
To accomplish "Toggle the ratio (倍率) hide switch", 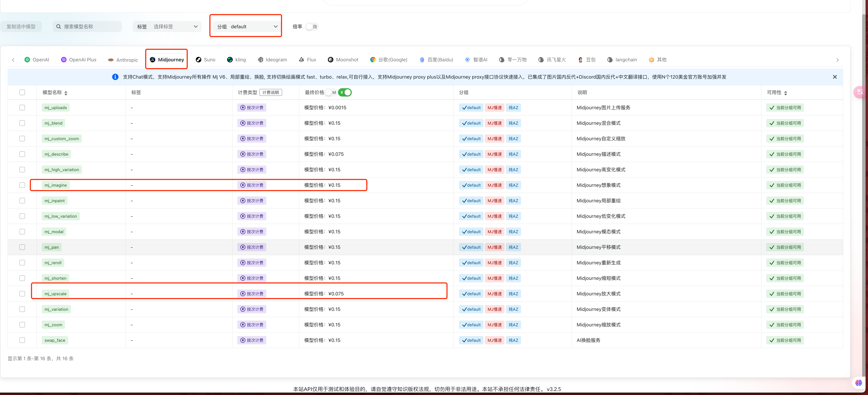I will 311,27.
